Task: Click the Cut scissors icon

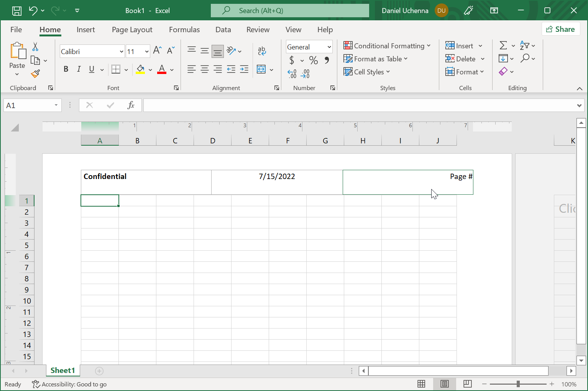Action: click(35, 47)
